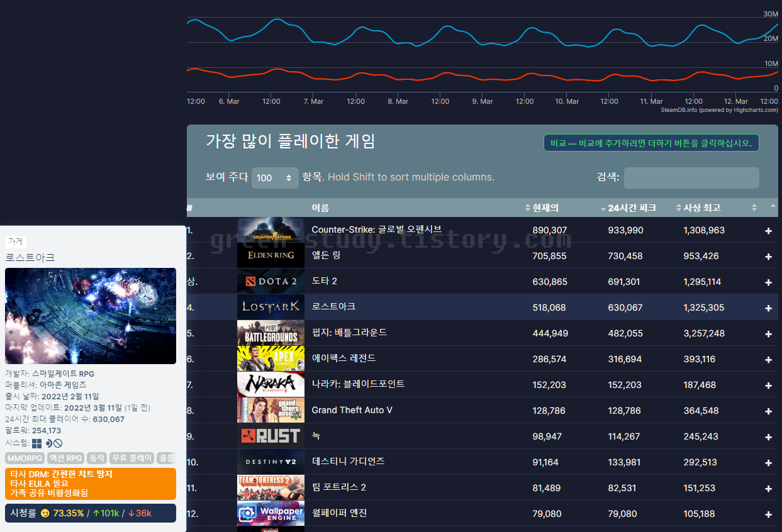
Task: Click the Team Fortress 2 thumbnail
Action: (271, 488)
